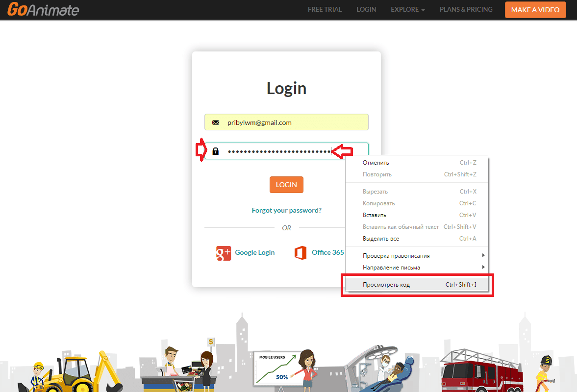Click the envelope icon in email field

click(x=216, y=122)
